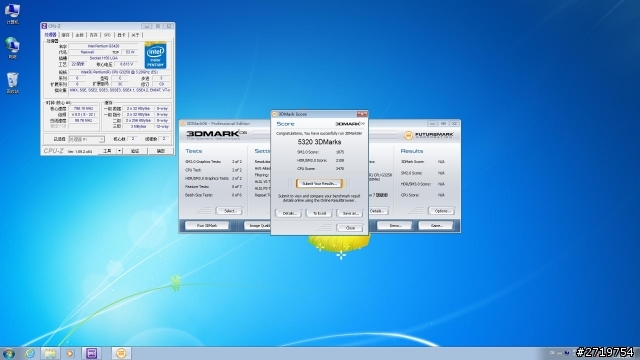Click the Futuremark logo in 3DMark06
The height and width of the screenshot is (360, 640).
429,135
